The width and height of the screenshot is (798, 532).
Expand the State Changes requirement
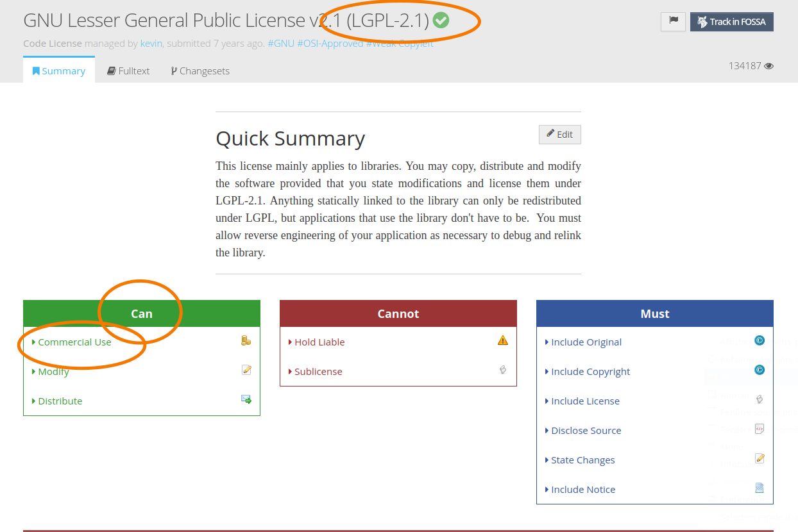[580, 460]
